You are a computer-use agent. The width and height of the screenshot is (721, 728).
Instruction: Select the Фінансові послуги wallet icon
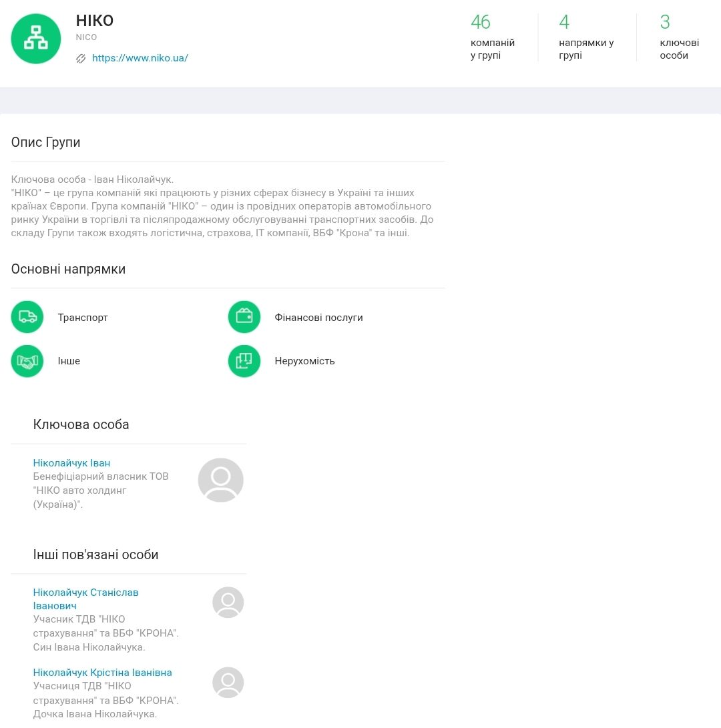pyautogui.click(x=244, y=317)
